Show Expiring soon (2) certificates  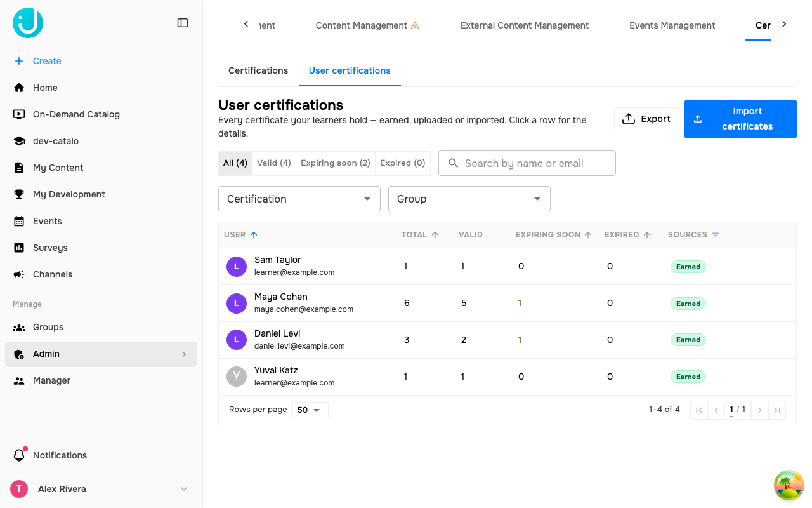click(x=336, y=163)
